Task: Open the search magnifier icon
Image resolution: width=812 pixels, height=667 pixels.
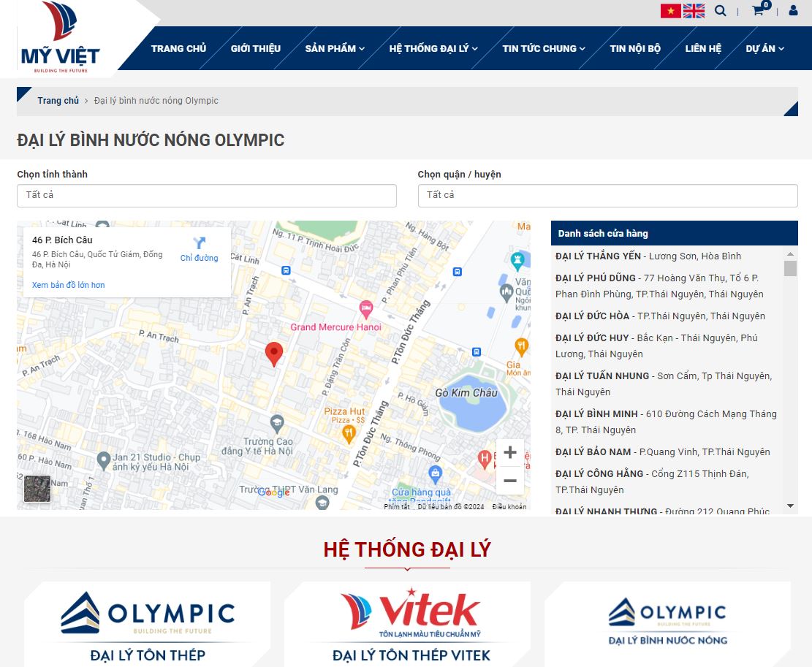Action: [721, 11]
